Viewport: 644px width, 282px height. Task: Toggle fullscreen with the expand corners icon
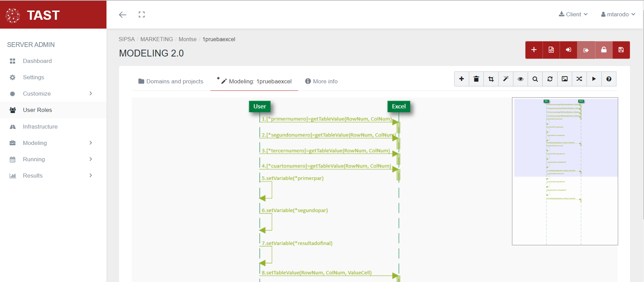142,14
